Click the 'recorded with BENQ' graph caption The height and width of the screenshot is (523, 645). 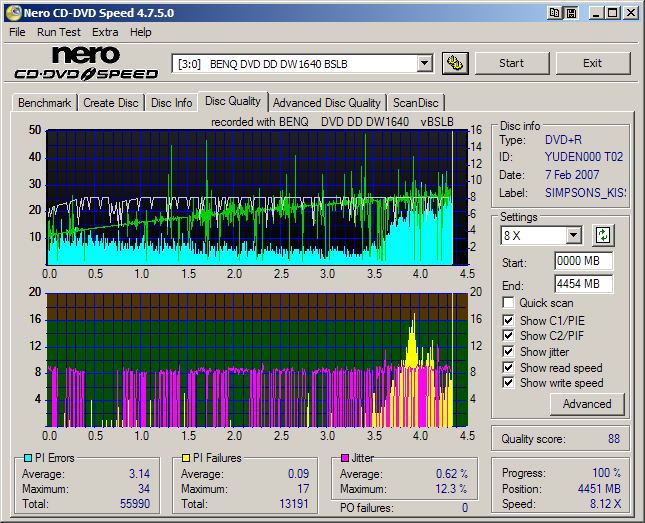[x=332, y=122]
